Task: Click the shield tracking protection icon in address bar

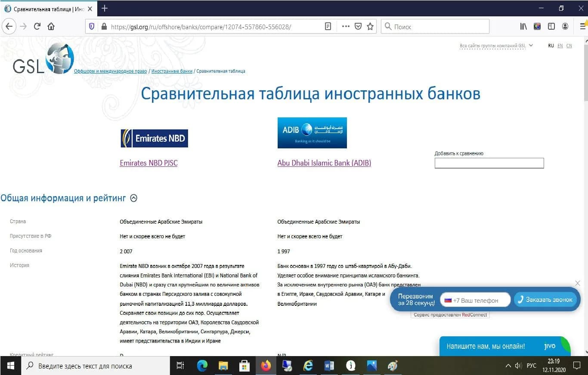Action: click(x=91, y=26)
